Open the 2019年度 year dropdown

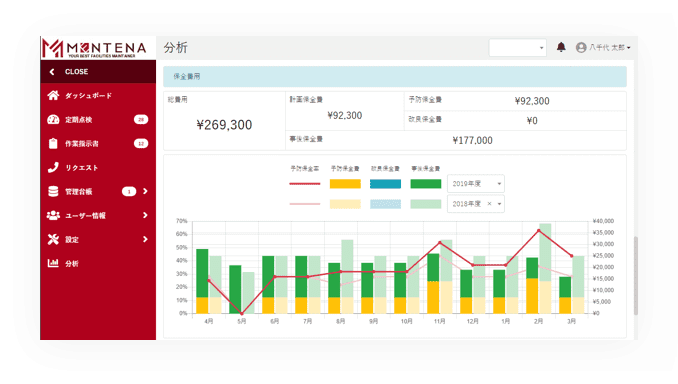(x=476, y=184)
